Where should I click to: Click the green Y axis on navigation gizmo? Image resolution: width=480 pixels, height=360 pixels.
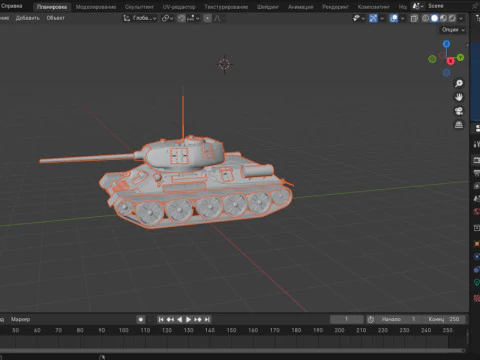point(460,57)
